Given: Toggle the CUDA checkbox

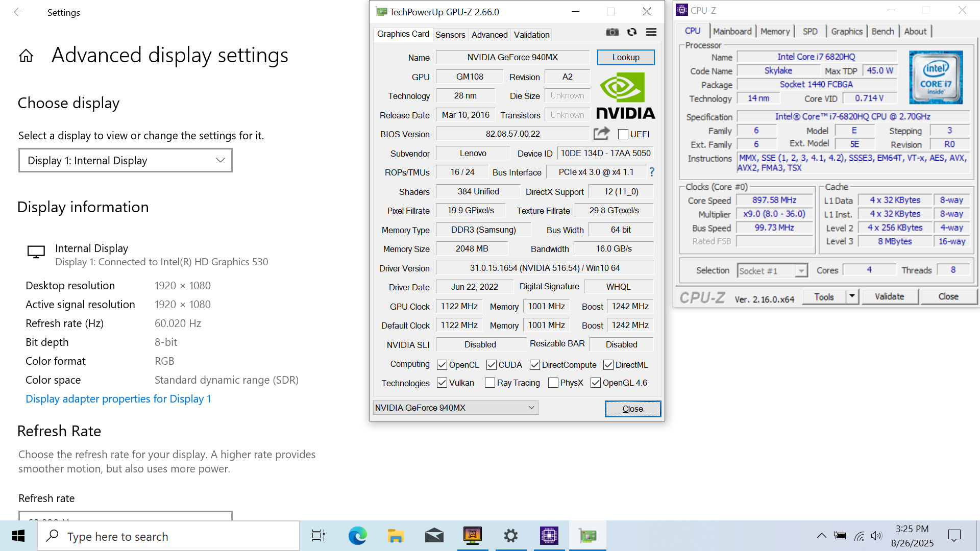Looking at the screenshot, I should coord(492,365).
